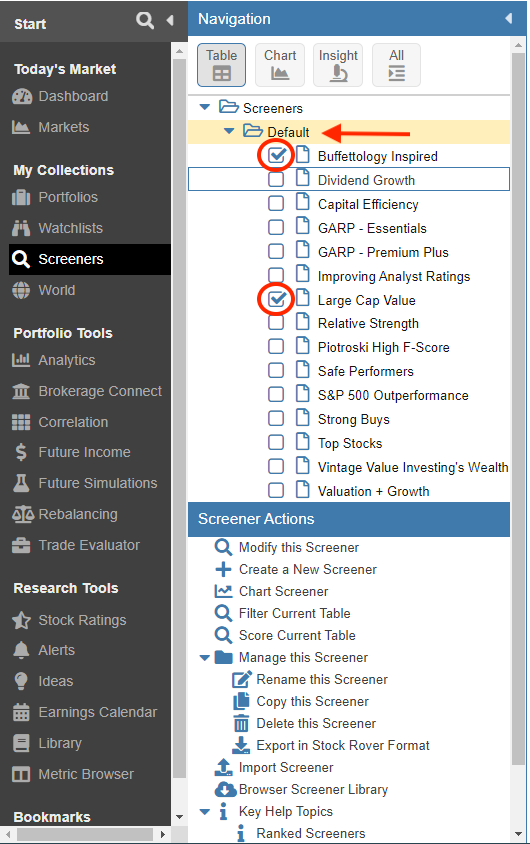Click the search magnifier in Start header
This screenshot has height=844, width=530.
tap(145, 20)
